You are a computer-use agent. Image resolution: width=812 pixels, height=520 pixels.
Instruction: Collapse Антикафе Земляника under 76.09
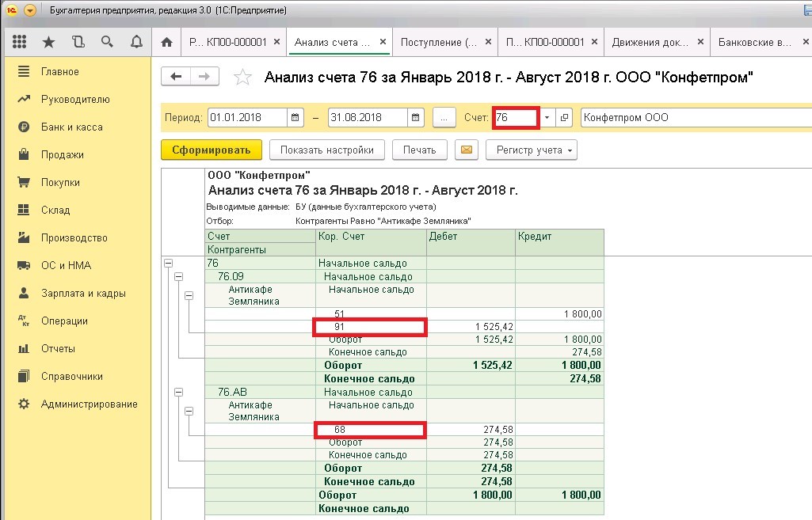[189, 295]
